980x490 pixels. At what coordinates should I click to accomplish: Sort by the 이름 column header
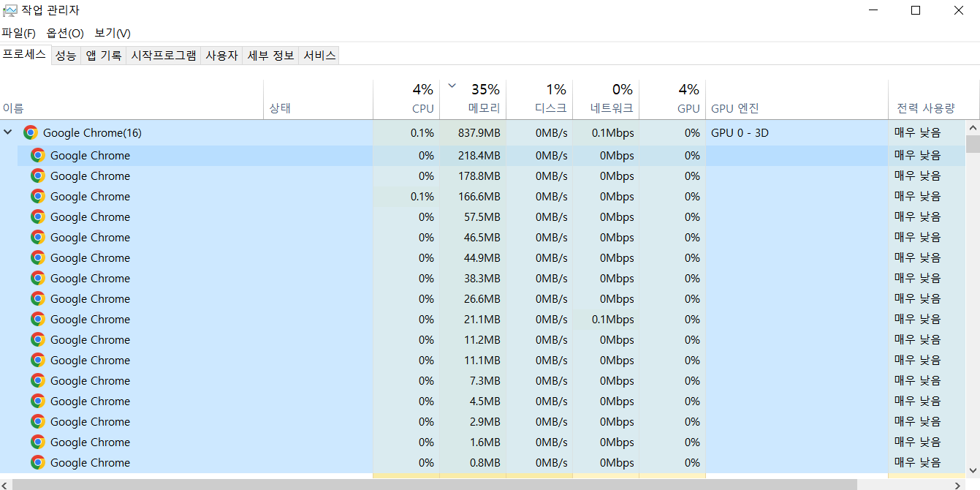click(132, 99)
